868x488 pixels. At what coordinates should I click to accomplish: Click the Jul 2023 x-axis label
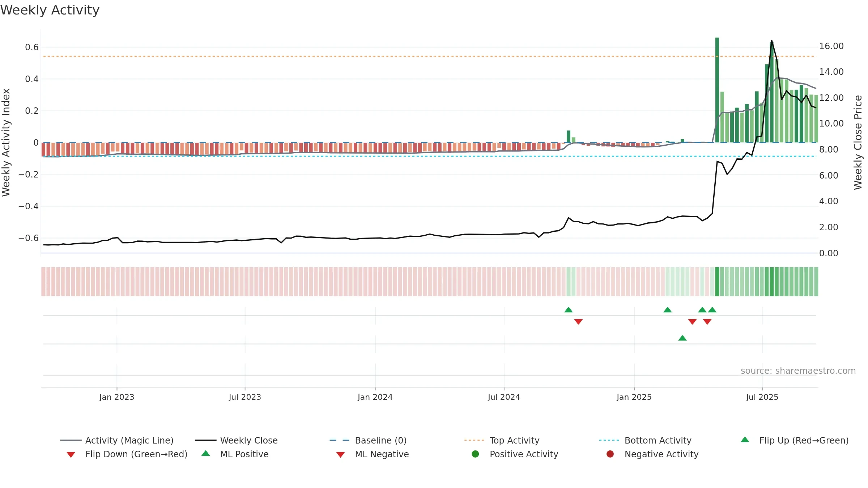245,397
